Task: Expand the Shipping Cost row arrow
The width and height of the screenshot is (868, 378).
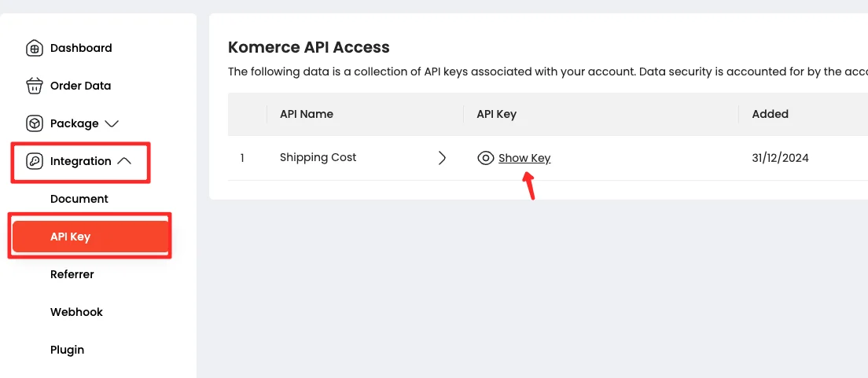Action: pos(442,158)
